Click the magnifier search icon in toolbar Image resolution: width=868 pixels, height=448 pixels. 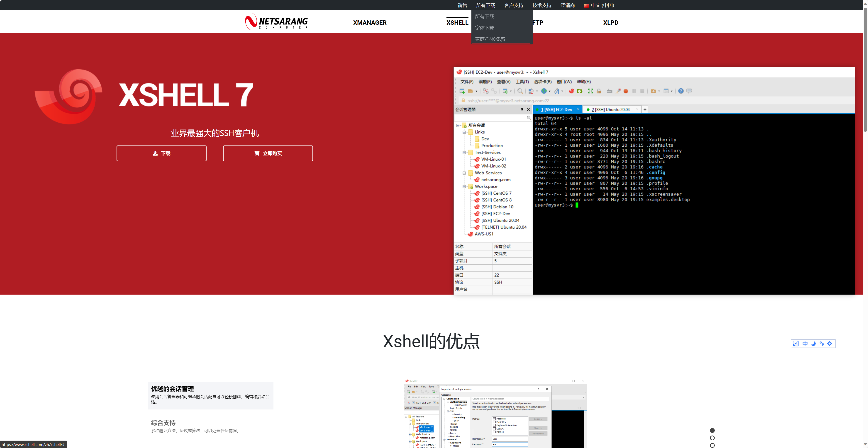pos(520,91)
